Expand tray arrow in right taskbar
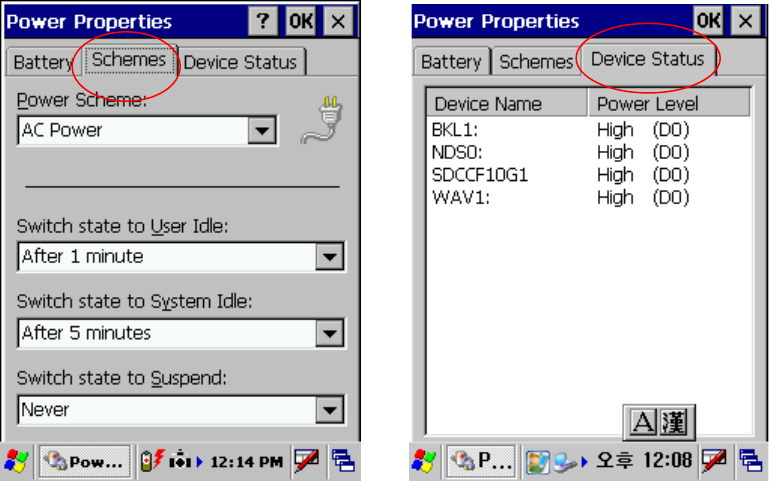The height and width of the screenshot is (481, 770). pos(584,462)
